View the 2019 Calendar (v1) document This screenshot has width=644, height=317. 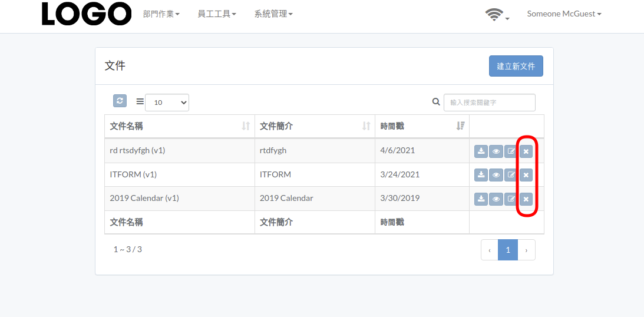(496, 199)
